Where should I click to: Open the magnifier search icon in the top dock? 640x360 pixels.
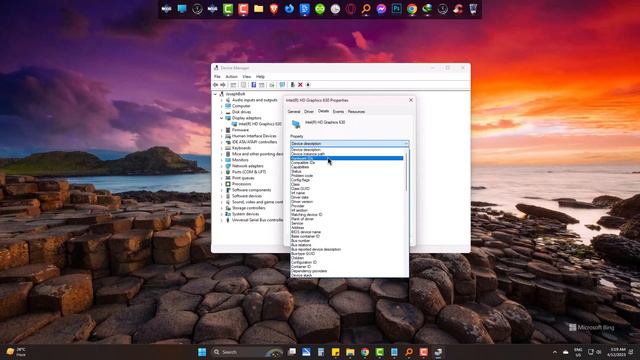[366, 9]
